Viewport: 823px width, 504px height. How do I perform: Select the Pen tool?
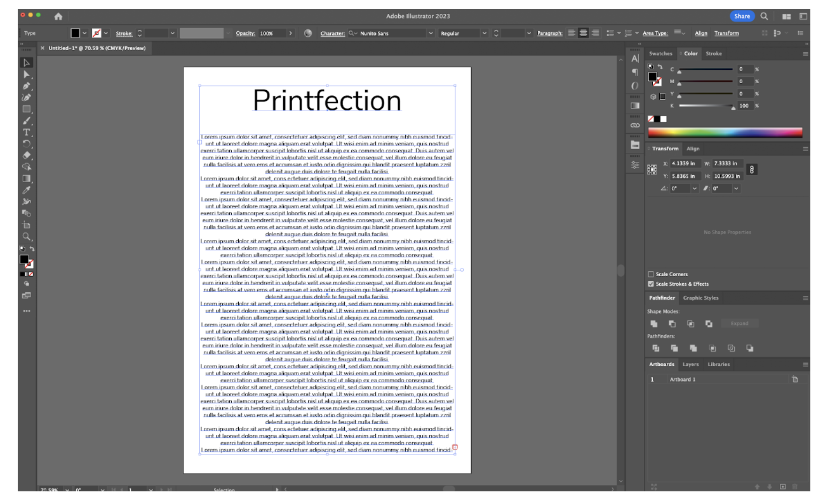(27, 86)
